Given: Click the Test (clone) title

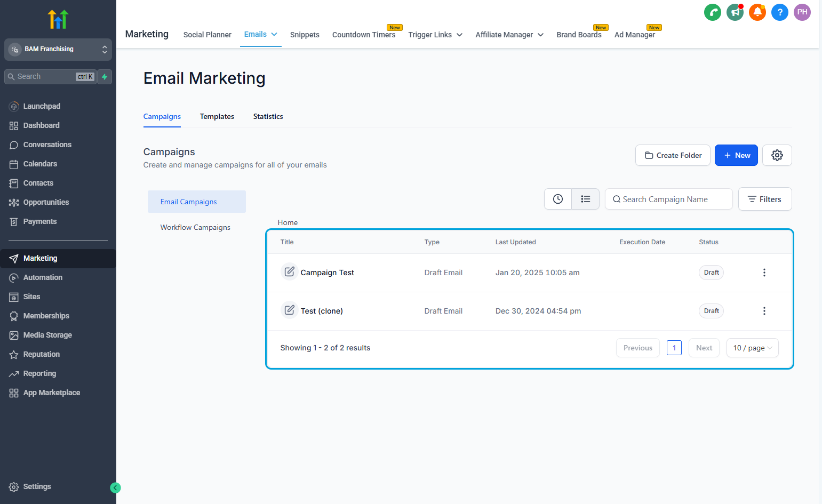Looking at the screenshot, I should pos(322,311).
